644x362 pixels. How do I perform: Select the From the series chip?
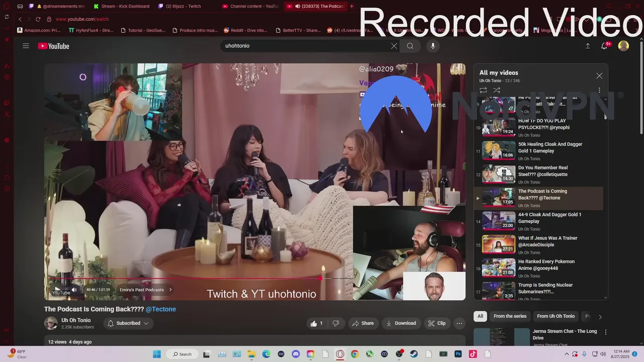click(510, 316)
